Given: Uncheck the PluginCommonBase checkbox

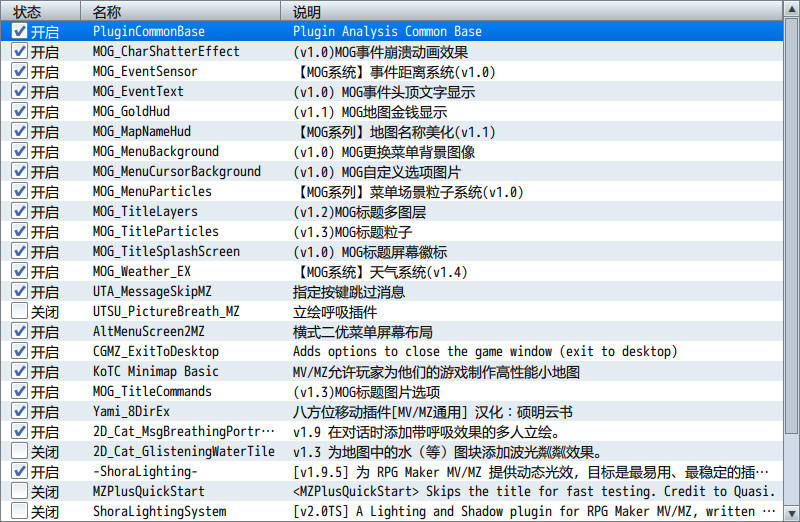Looking at the screenshot, I should 19,31.
